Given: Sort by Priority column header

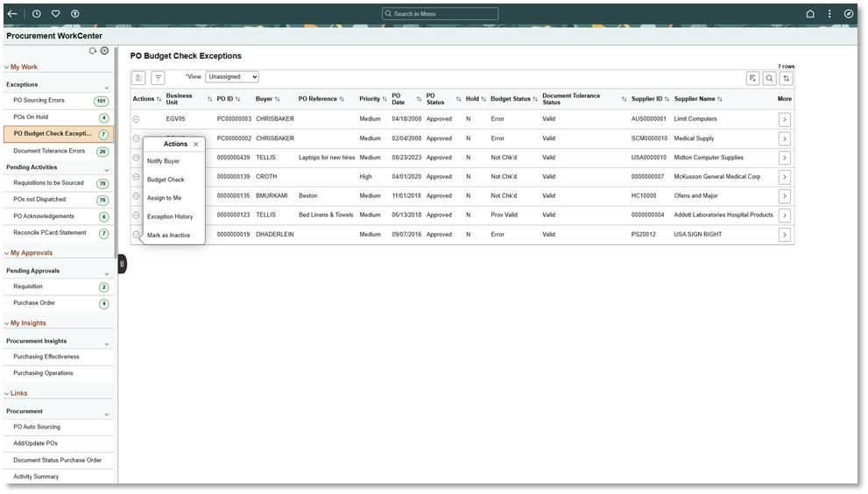Looking at the screenshot, I should (372, 99).
